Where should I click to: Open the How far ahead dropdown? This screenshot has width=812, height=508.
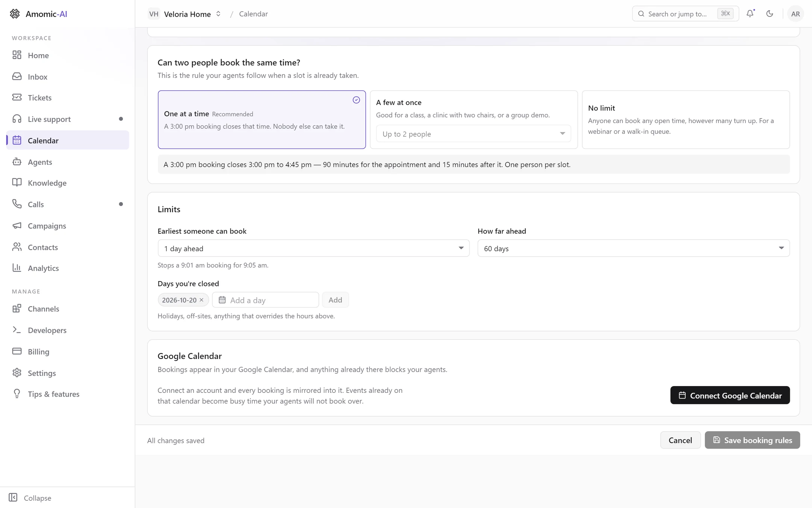[x=633, y=248]
